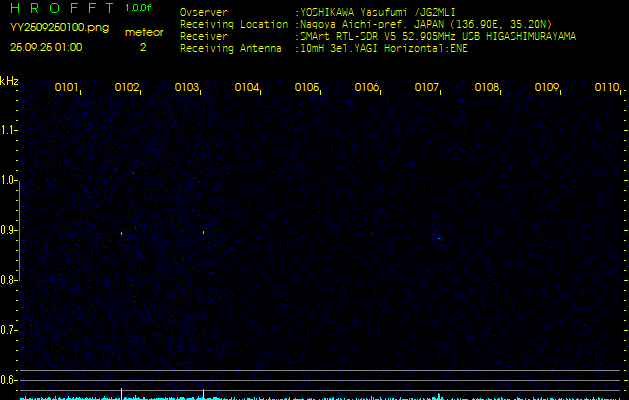The width and height of the screenshot is (629, 400).
Task: Click the HROFFT title text
Action: (62, 8)
